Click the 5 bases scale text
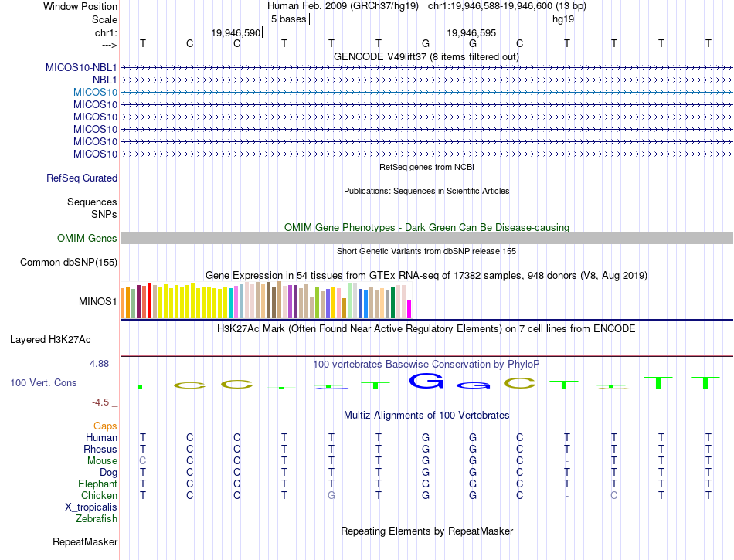Image resolution: width=734 pixels, height=560 pixels. pos(288,19)
